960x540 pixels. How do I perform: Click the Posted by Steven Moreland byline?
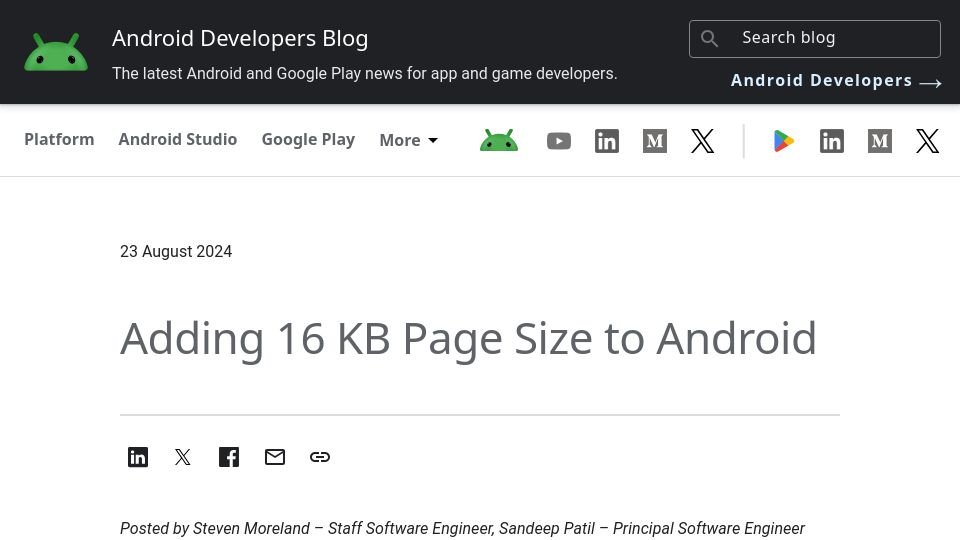coord(462,528)
